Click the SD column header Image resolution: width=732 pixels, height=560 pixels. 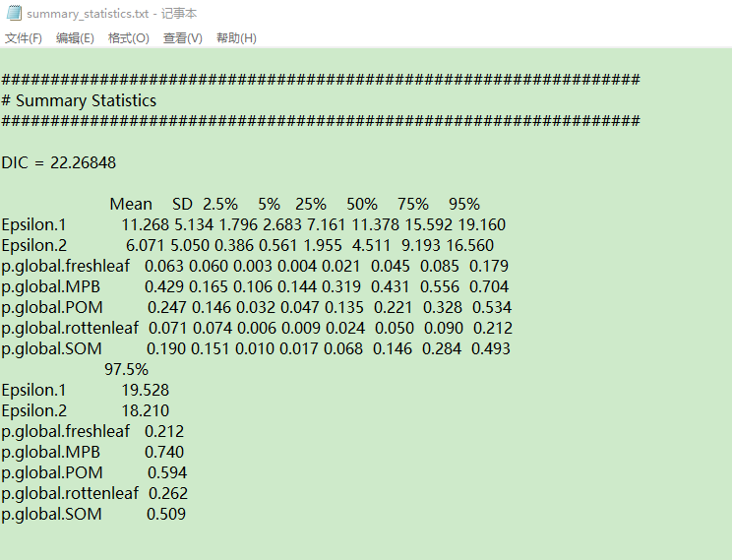click(x=182, y=204)
